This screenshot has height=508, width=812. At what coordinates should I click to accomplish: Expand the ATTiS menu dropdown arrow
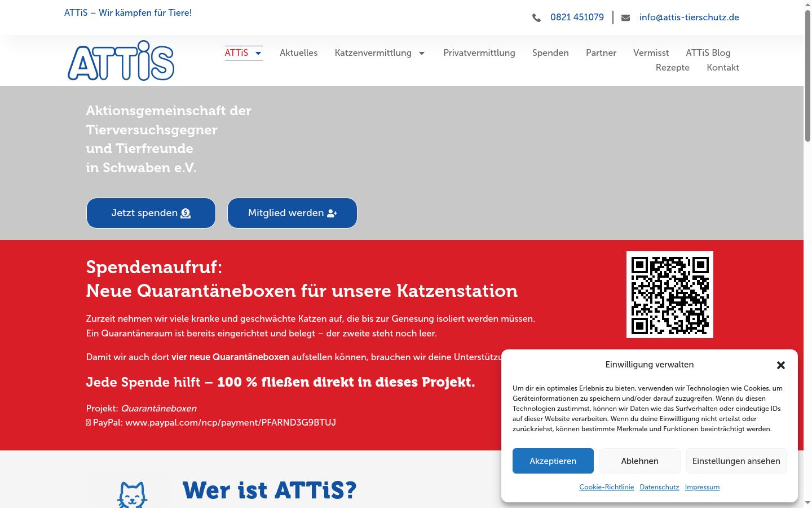click(258, 53)
